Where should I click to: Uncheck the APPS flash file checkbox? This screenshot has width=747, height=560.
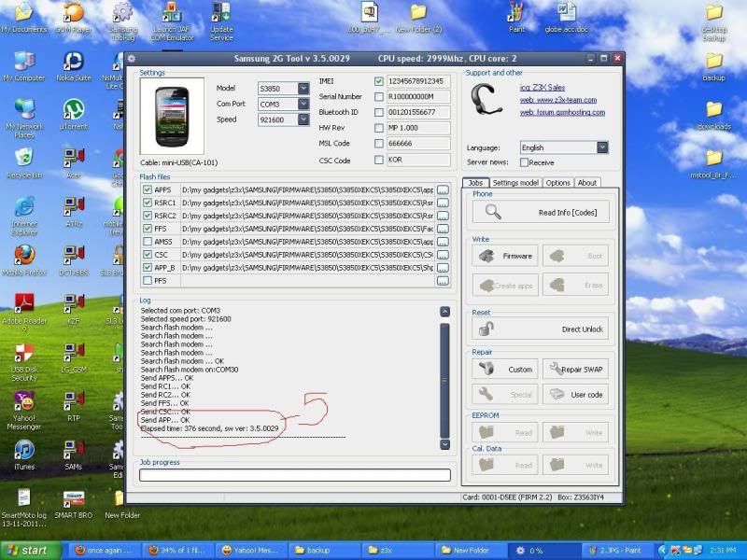[x=148, y=189]
